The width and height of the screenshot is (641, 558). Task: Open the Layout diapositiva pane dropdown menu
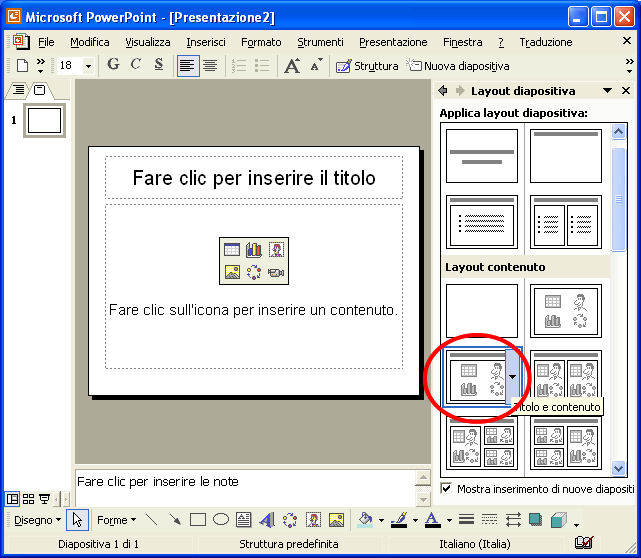[x=607, y=91]
